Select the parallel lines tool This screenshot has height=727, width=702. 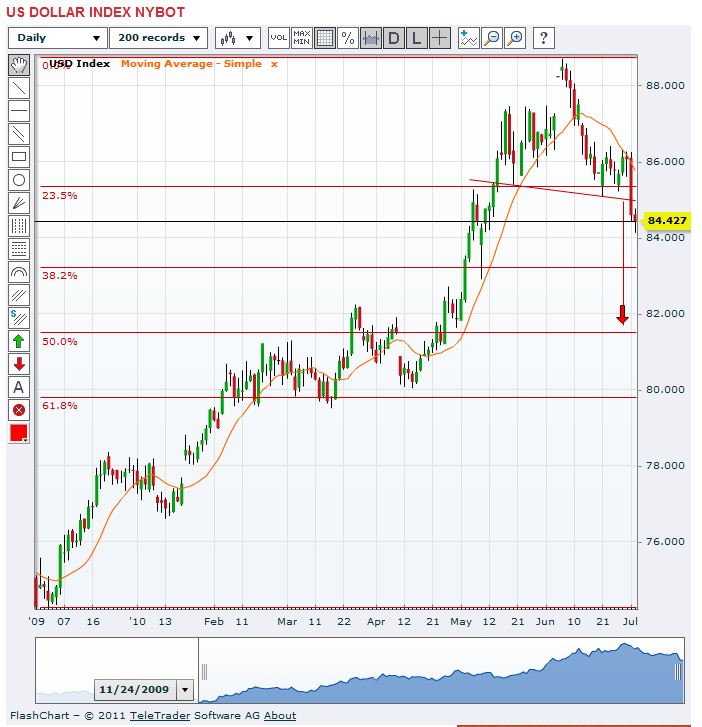(x=19, y=134)
